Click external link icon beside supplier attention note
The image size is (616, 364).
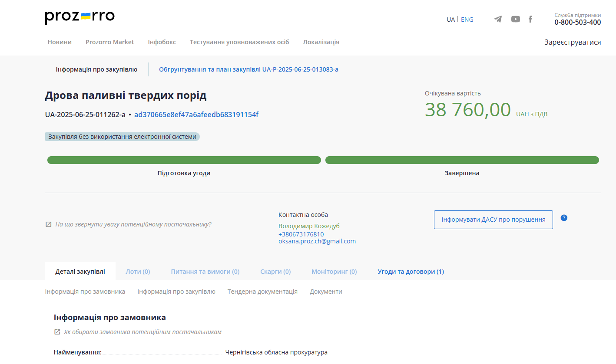(x=49, y=225)
